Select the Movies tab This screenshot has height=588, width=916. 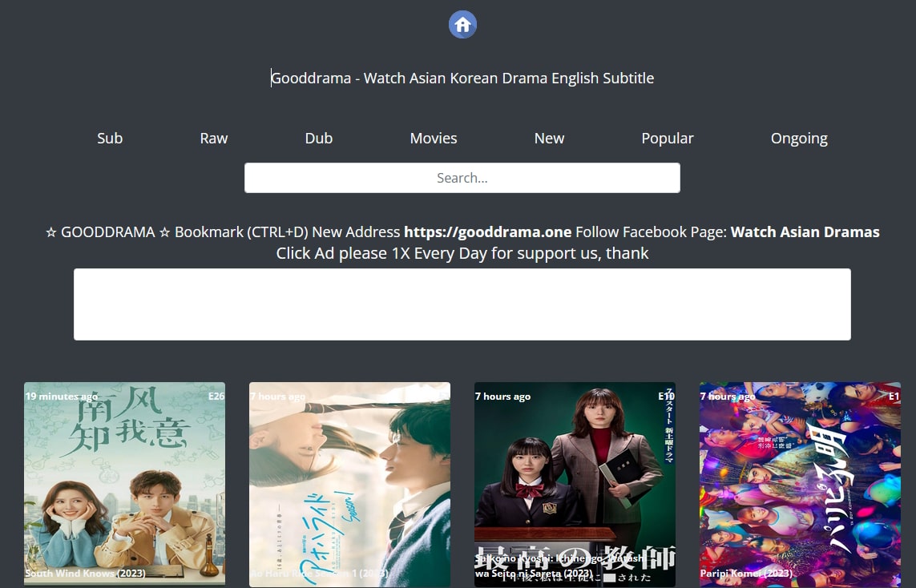click(433, 138)
